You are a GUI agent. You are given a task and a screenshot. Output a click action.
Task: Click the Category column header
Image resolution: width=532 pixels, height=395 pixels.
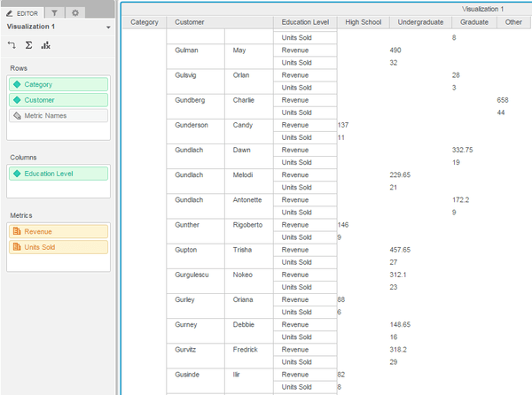click(145, 22)
